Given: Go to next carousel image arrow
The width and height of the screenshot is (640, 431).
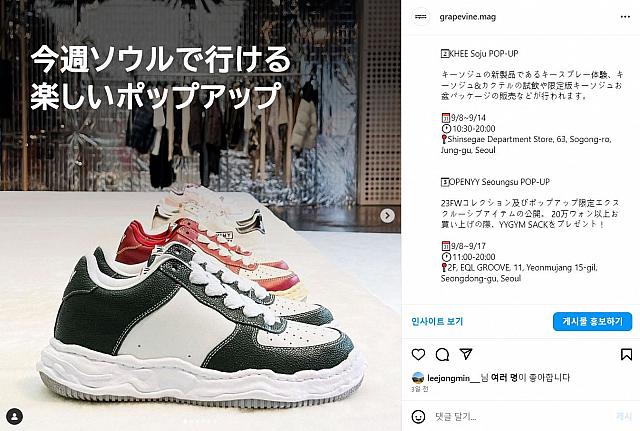Looking at the screenshot, I should coord(387,216).
